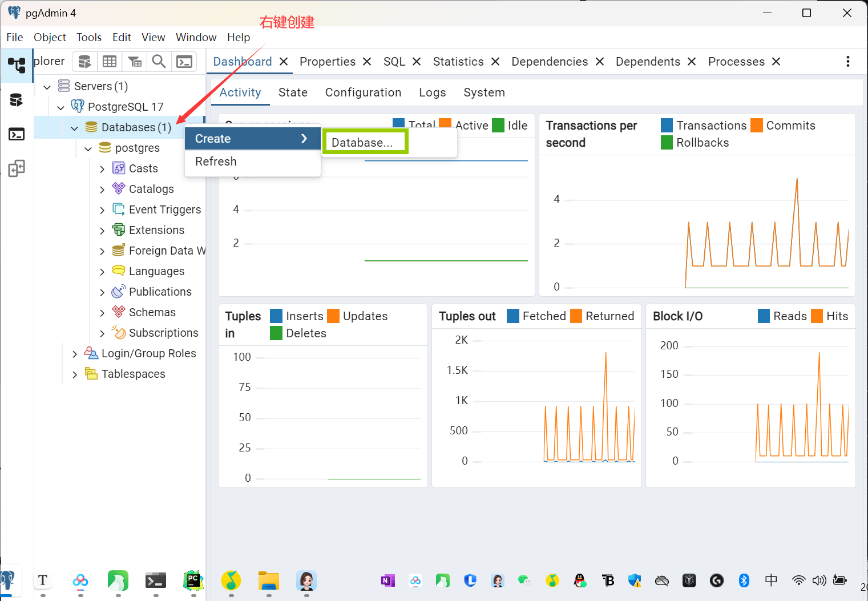Open the Dashboard Configuration sub-tab
The height and width of the screenshot is (601, 868).
tap(363, 92)
